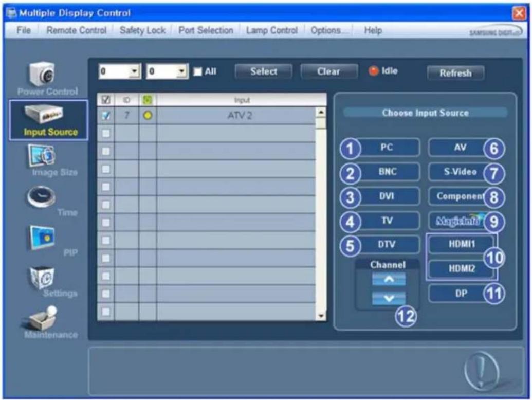The image size is (532, 400).
Task: Click the ID column header
Action: 126,100
